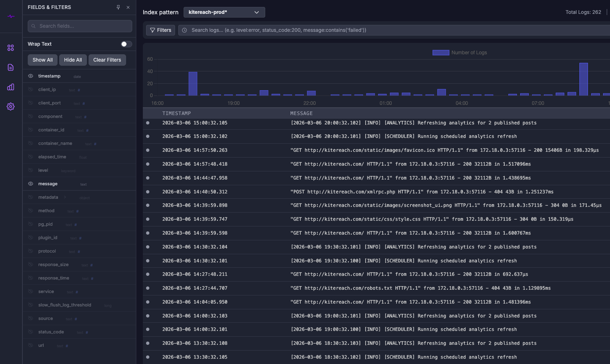Select the logs document icon in sidebar
Image resolution: width=610 pixels, height=364 pixels.
[x=11, y=67]
